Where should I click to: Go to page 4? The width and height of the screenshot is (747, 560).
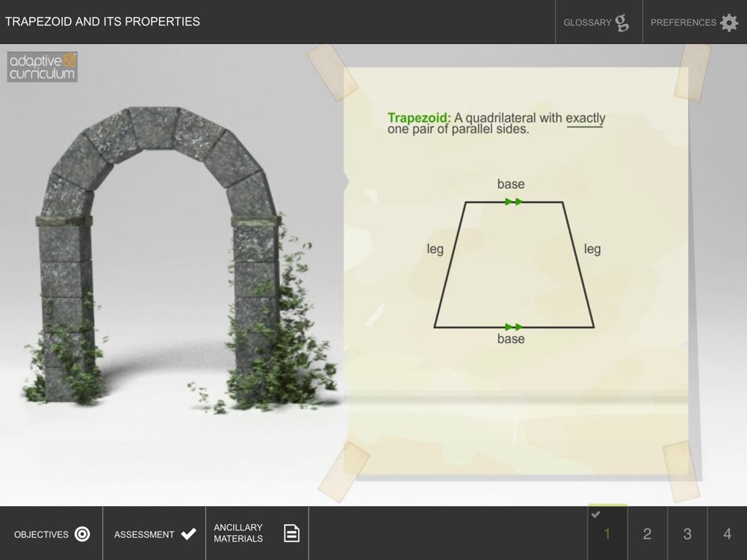tap(728, 534)
